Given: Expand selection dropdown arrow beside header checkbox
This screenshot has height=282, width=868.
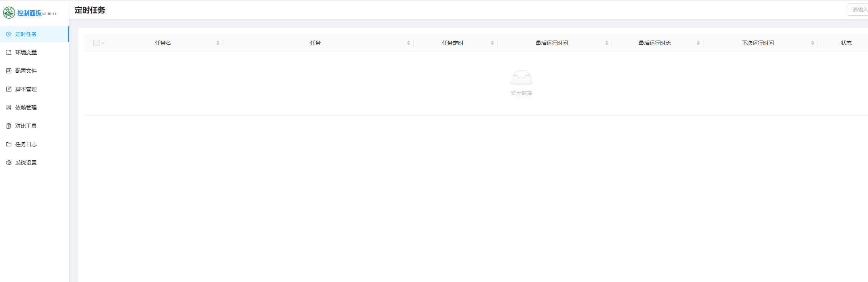Looking at the screenshot, I should pyautogui.click(x=103, y=43).
